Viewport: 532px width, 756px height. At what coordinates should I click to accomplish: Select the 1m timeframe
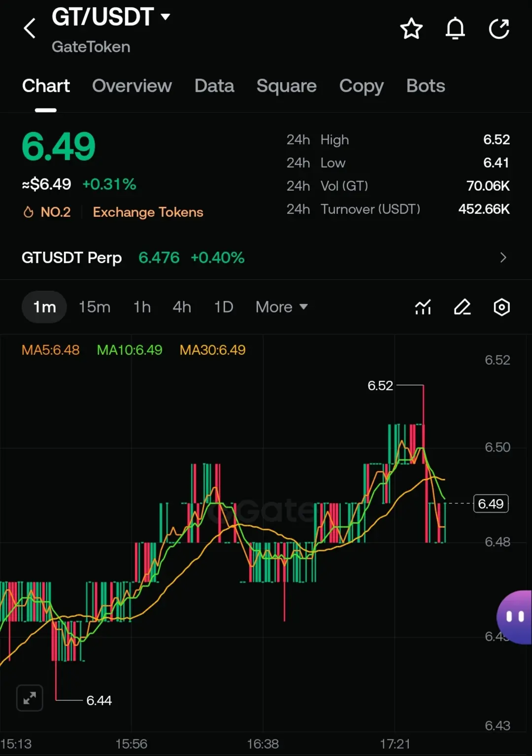pyautogui.click(x=44, y=307)
